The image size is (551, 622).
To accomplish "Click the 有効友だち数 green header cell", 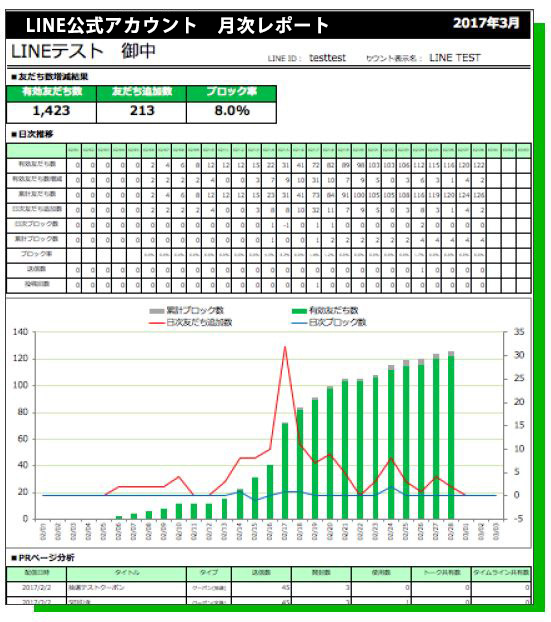I will click(52, 93).
